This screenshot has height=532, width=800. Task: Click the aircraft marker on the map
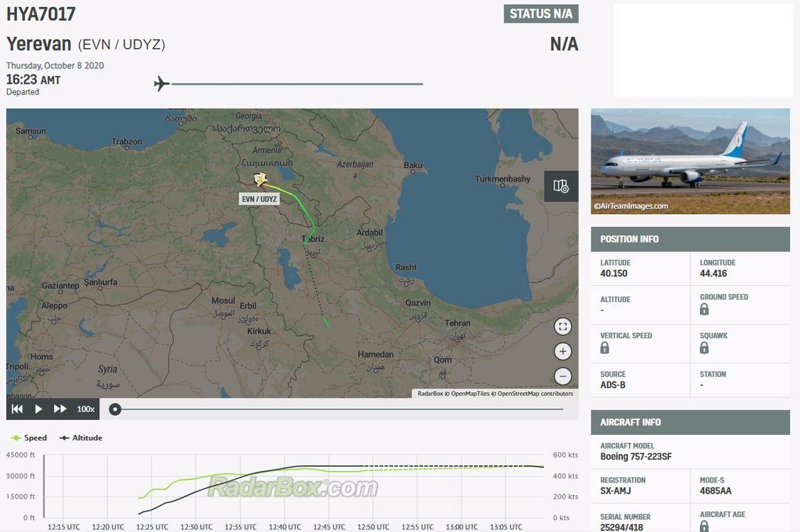tap(260, 180)
